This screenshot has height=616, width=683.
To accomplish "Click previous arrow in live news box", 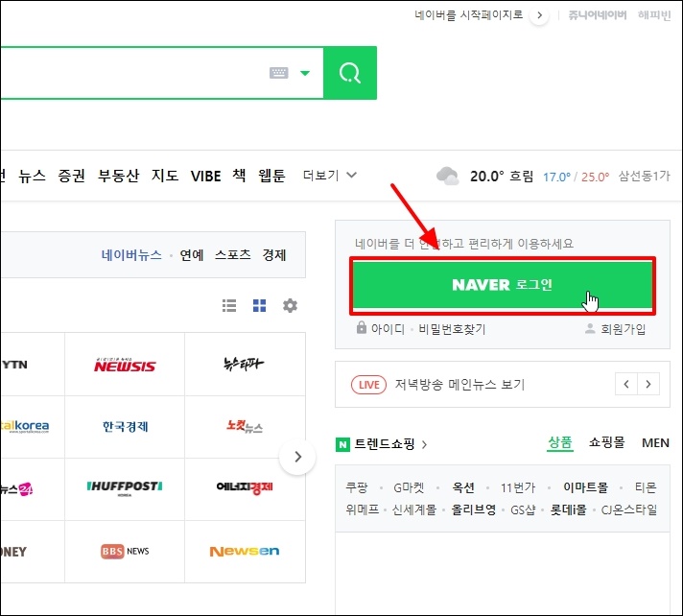I will [626, 384].
